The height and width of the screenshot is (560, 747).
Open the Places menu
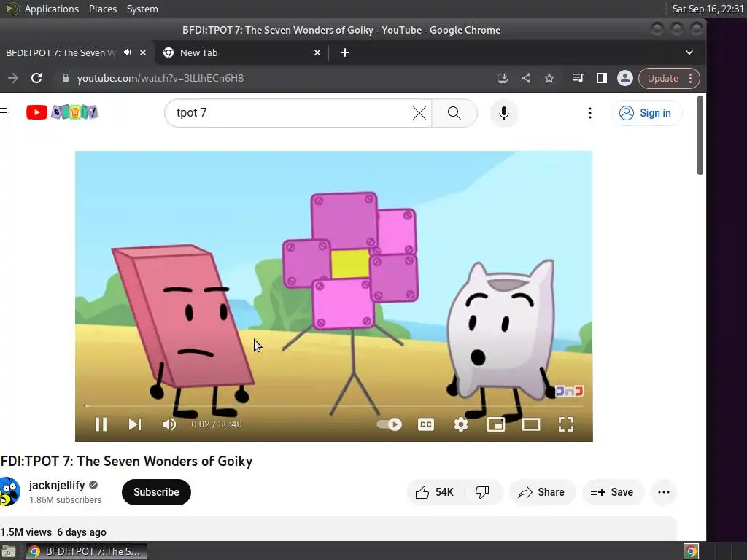coord(102,9)
